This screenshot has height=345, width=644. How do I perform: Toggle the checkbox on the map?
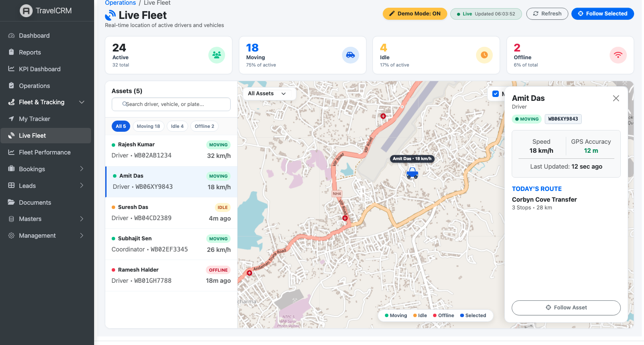495,94
